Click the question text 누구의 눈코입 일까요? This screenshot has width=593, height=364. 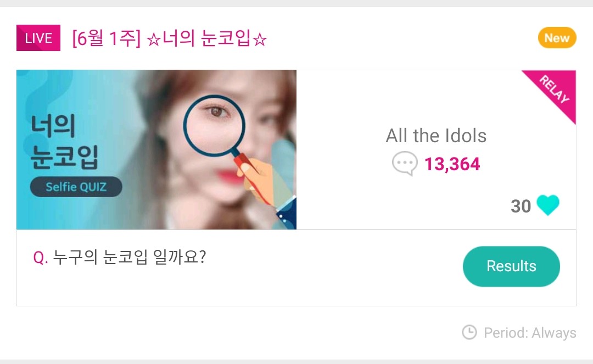(x=129, y=257)
